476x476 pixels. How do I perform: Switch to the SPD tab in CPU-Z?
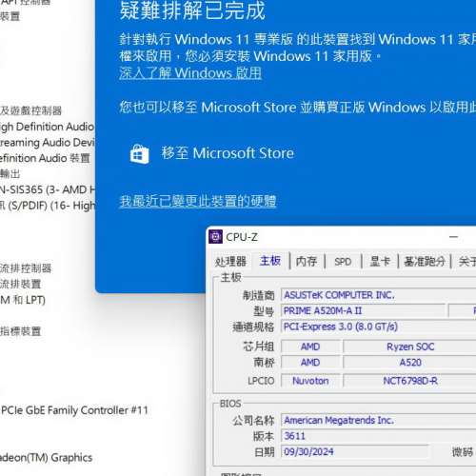point(343,262)
